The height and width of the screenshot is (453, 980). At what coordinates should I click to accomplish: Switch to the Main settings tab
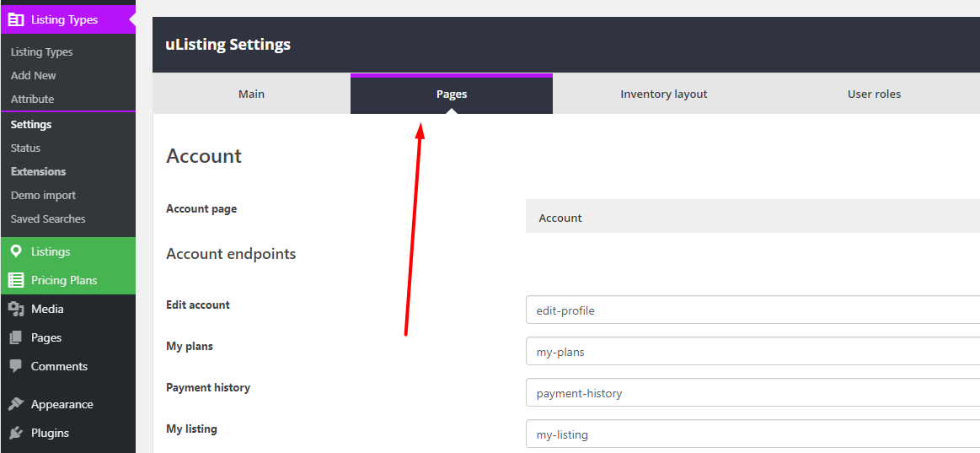(x=251, y=94)
